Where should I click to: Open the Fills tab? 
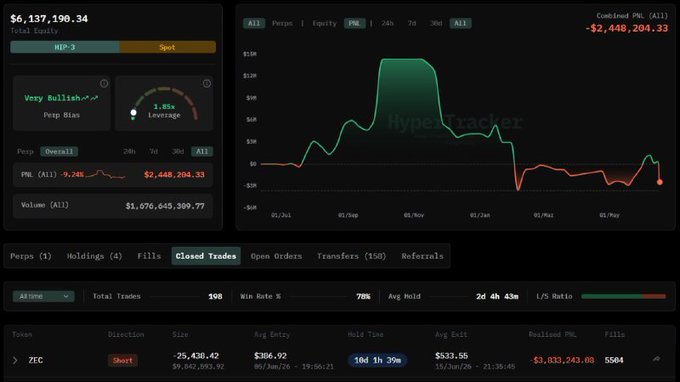coord(149,256)
